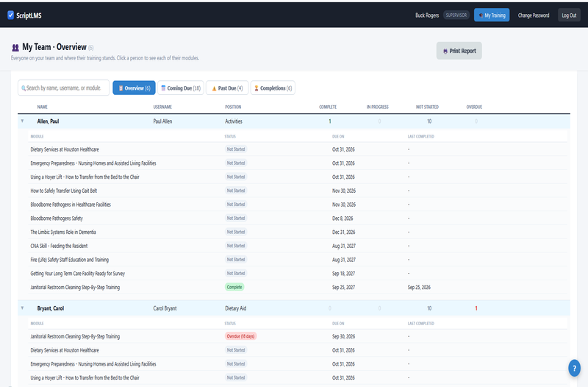Viewport: 588px width, 387px height.
Task: Select the Bryant, Carol team member name
Action: coord(51,308)
